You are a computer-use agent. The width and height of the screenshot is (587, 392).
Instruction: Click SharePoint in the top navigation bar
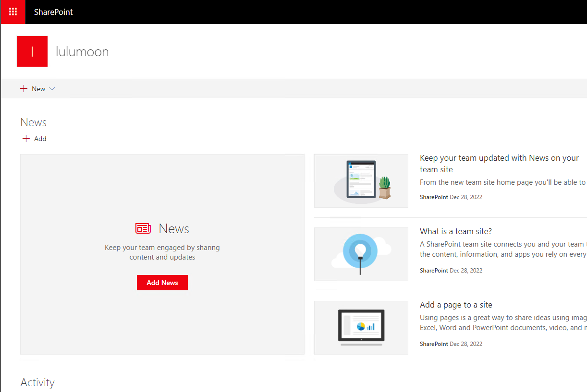(53, 12)
